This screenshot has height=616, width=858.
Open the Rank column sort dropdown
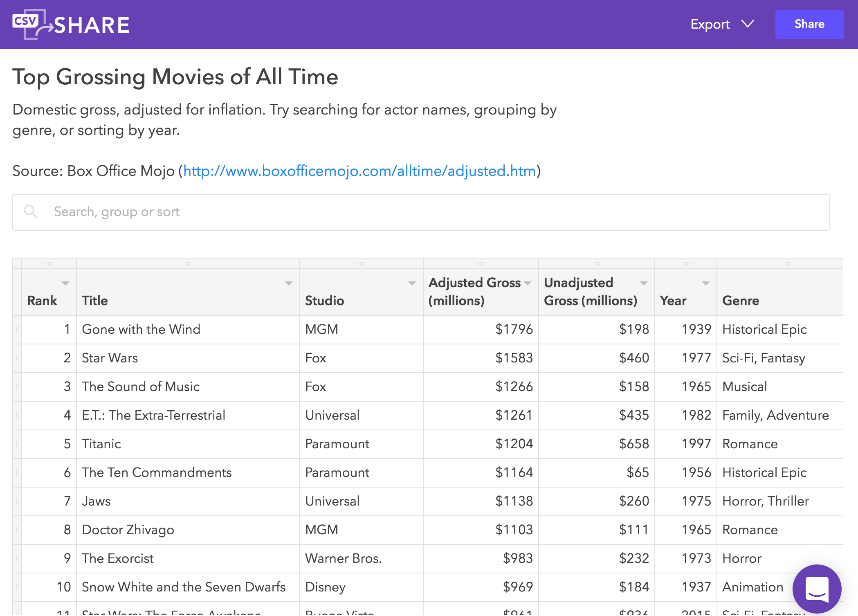click(x=65, y=283)
